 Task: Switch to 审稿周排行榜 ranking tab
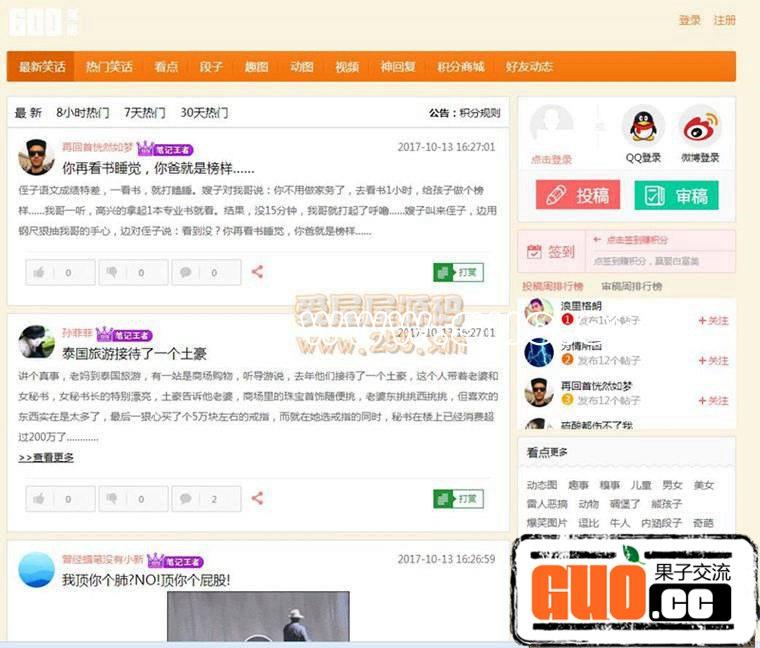point(631,286)
